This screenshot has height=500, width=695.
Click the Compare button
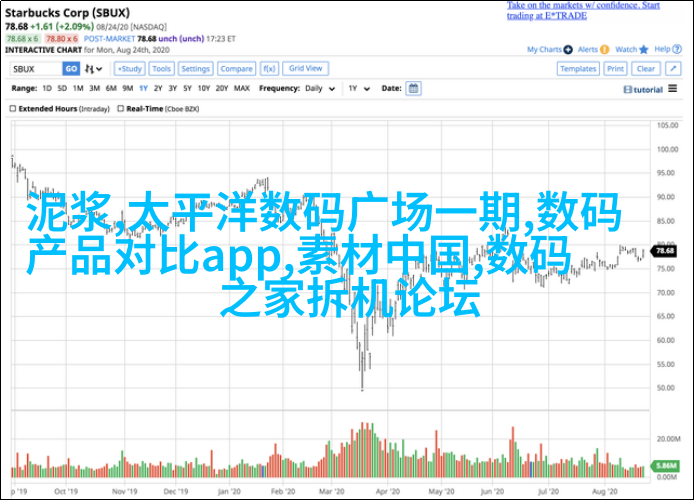click(236, 69)
